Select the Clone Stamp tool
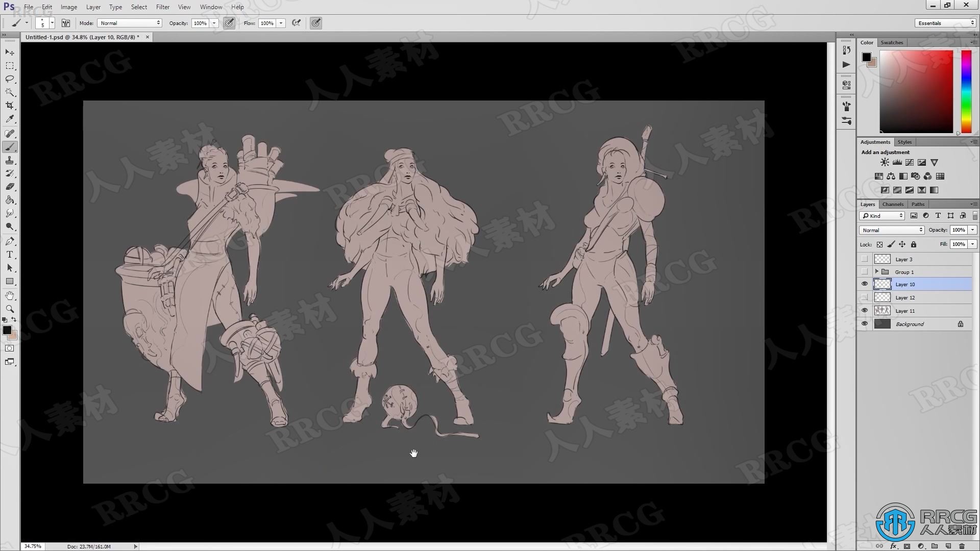Viewport: 980px width, 551px height. pos(10,160)
